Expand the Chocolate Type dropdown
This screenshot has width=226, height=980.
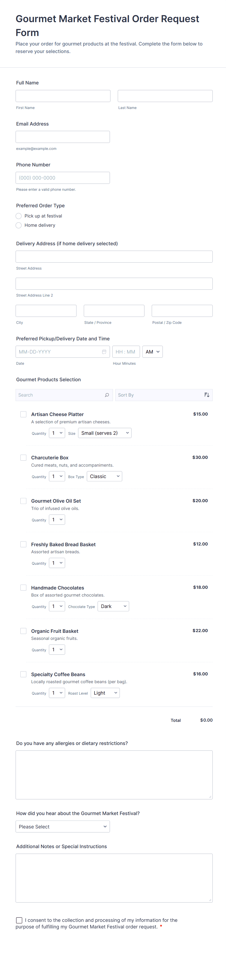tap(113, 606)
